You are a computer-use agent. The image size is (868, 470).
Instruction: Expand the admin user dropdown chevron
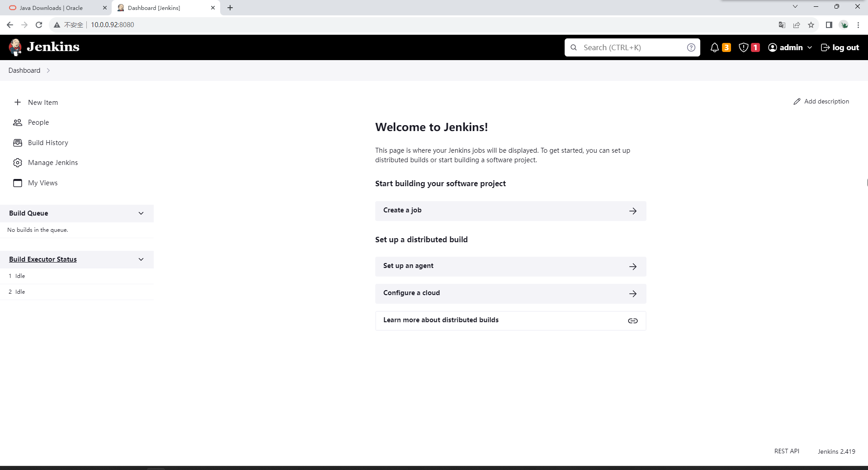tap(809, 47)
